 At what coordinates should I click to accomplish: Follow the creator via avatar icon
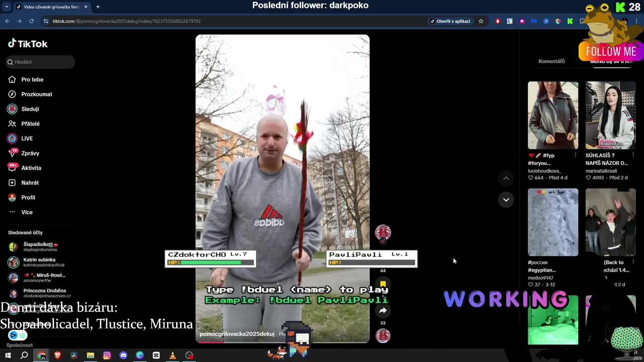[x=383, y=234]
